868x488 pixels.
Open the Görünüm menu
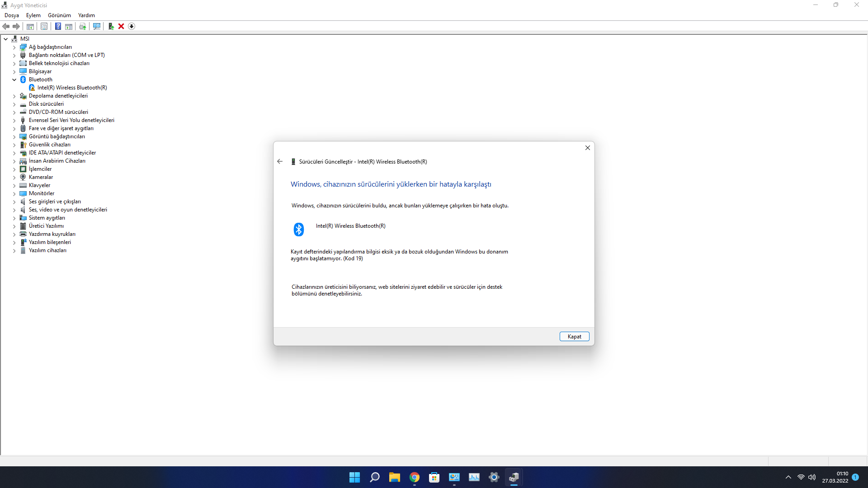pyautogui.click(x=59, y=15)
